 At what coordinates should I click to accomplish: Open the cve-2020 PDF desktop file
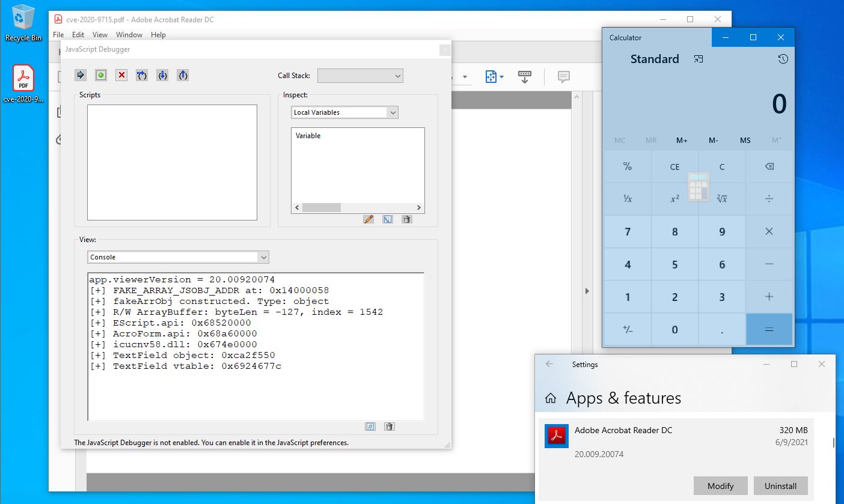23,84
